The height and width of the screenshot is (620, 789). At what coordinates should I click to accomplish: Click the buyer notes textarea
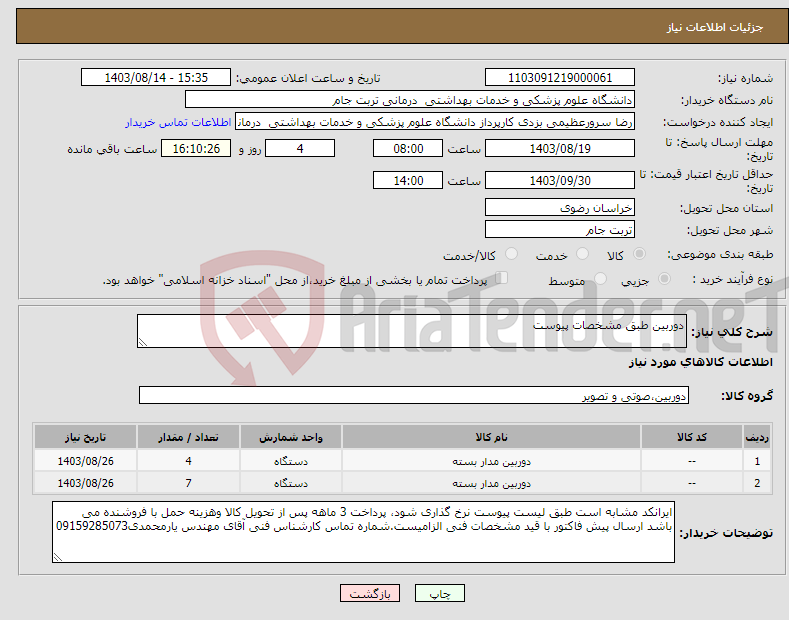[363, 532]
